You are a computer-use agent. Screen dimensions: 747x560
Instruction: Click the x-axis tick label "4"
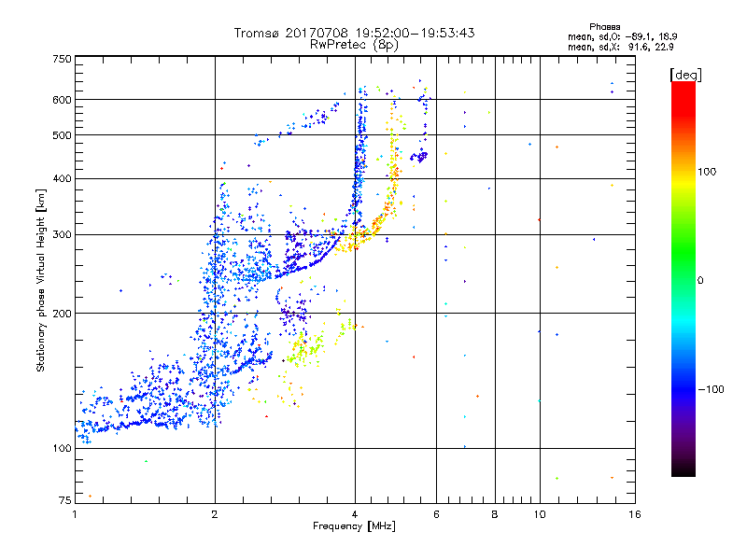pyautogui.click(x=355, y=514)
